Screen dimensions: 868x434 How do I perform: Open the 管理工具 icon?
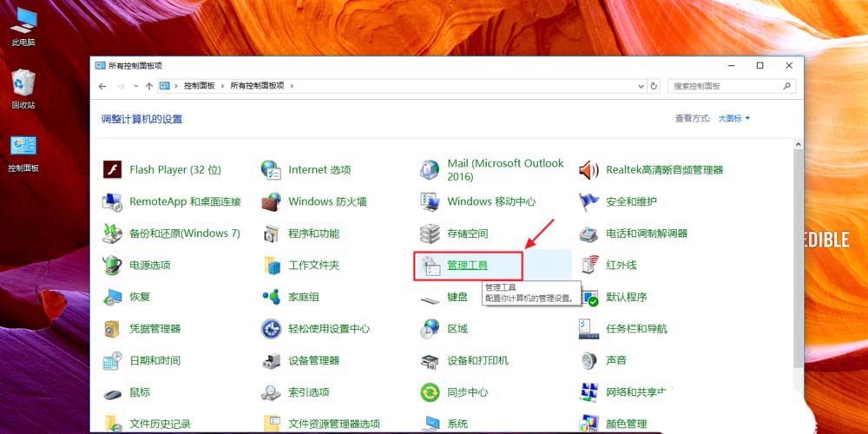pos(430,266)
